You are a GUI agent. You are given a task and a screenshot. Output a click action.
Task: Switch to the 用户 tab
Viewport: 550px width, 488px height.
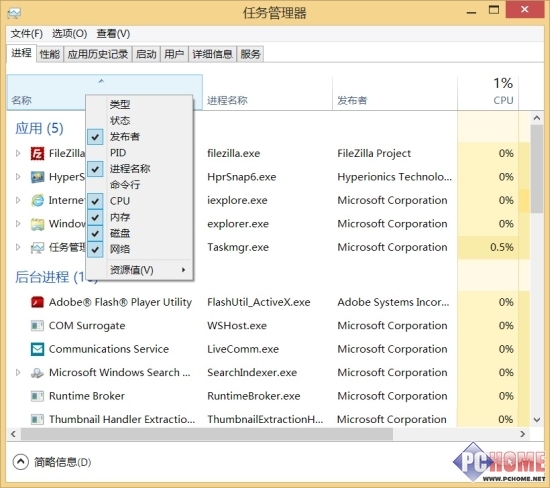(174, 54)
